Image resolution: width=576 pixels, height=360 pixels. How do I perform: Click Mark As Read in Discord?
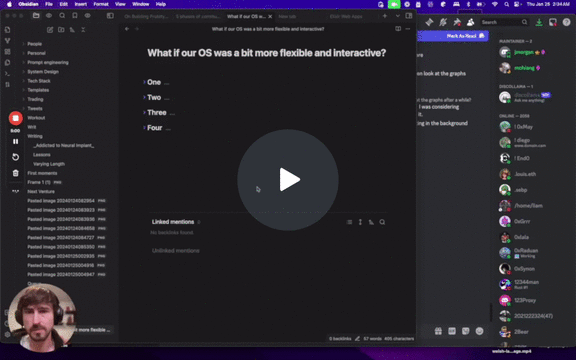coord(465,36)
